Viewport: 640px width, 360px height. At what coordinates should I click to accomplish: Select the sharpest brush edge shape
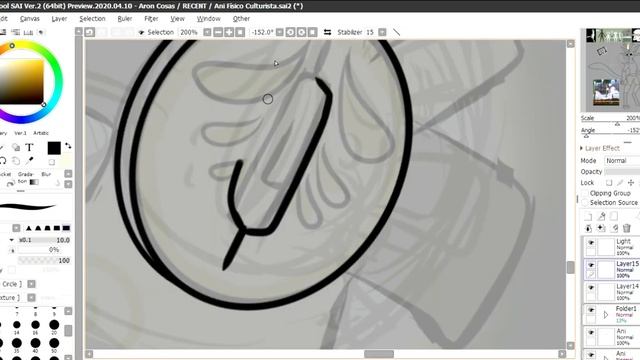point(29,228)
